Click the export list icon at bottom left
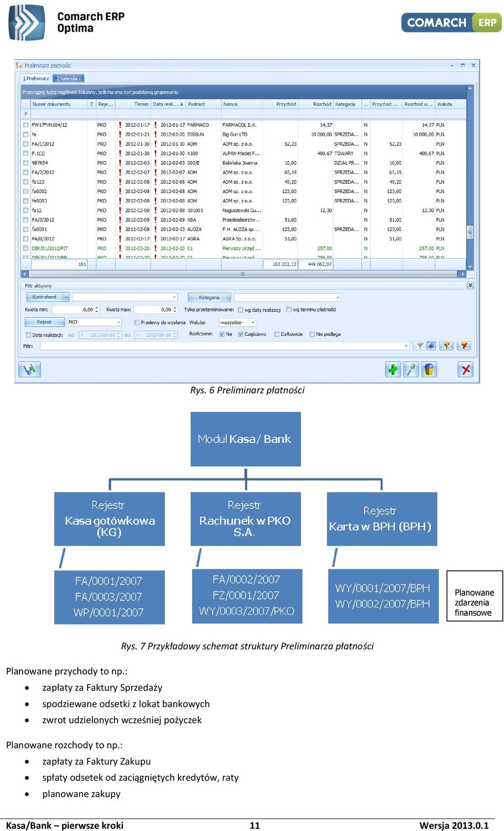The width and height of the screenshot is (504, 831). [x=29, y=370]
